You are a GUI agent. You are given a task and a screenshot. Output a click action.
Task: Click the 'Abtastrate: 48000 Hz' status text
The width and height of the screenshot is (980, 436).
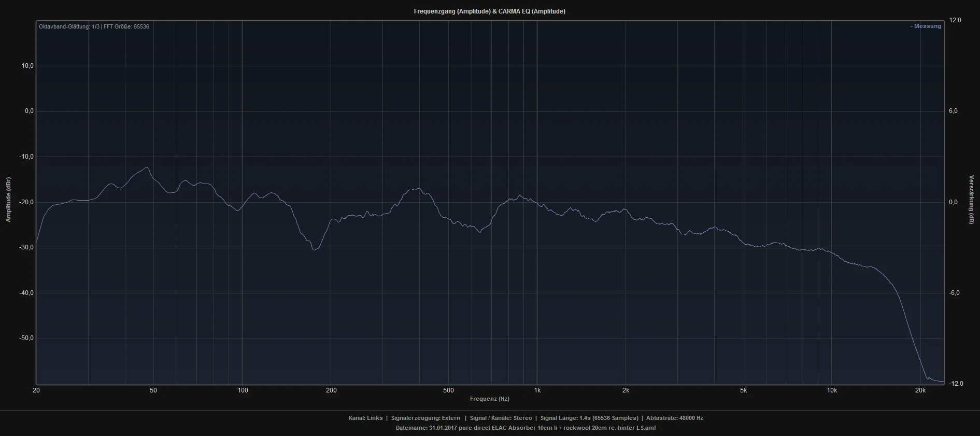pos(675,418)
